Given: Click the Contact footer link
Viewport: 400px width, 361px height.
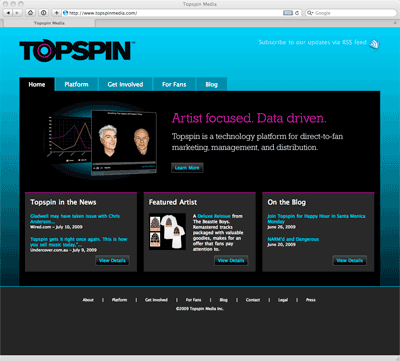Looking at the screenshot, I should pyautogui.click(x=253, y=300).
